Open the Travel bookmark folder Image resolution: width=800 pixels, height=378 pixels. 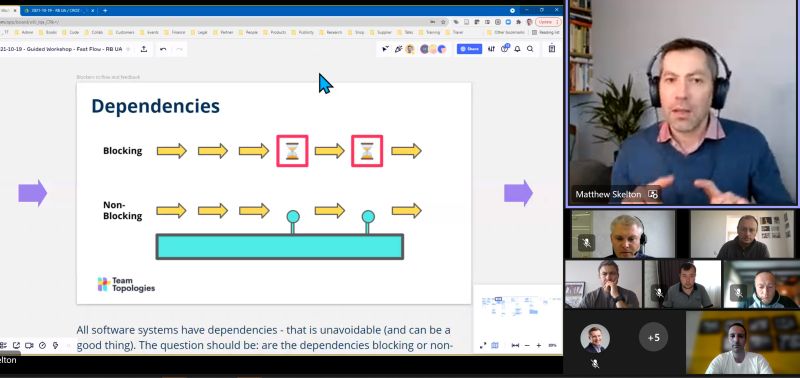pos(455,32)
